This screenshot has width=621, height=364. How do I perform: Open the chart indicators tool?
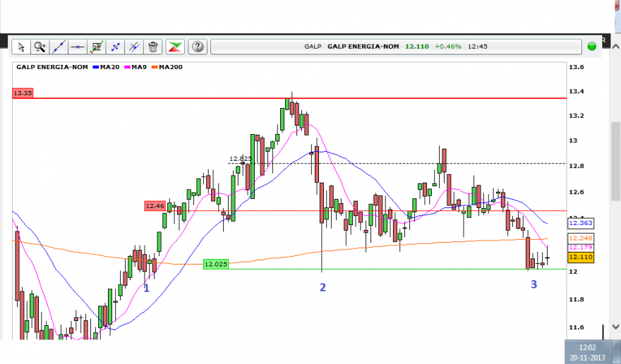pyautogui.click(x=96, y=47)
